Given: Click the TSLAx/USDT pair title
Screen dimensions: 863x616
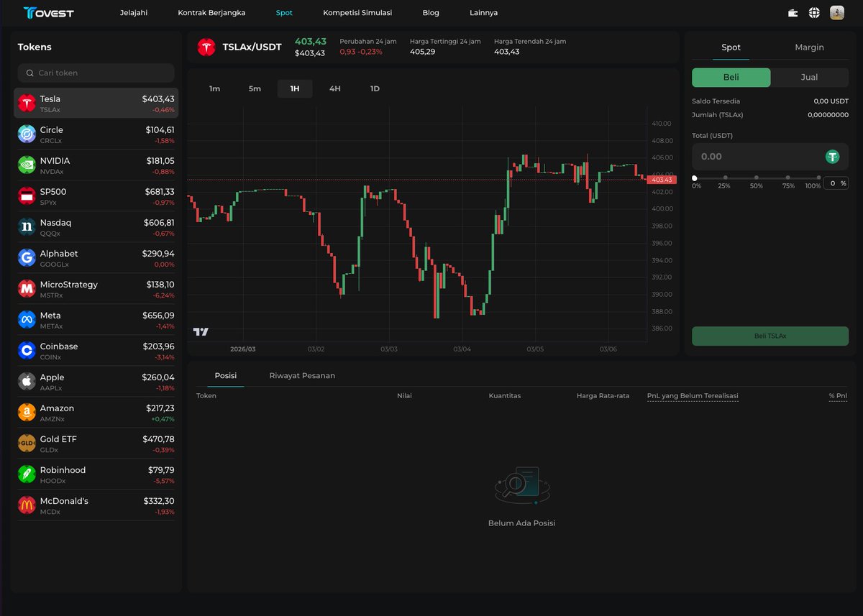Looking at the screenshot, I should coord(252,47).
